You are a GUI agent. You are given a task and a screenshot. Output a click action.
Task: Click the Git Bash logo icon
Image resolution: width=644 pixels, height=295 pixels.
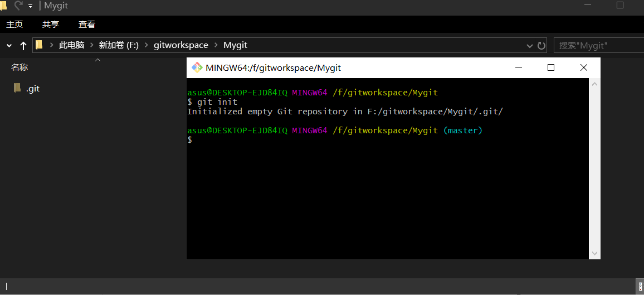[197, 67]
